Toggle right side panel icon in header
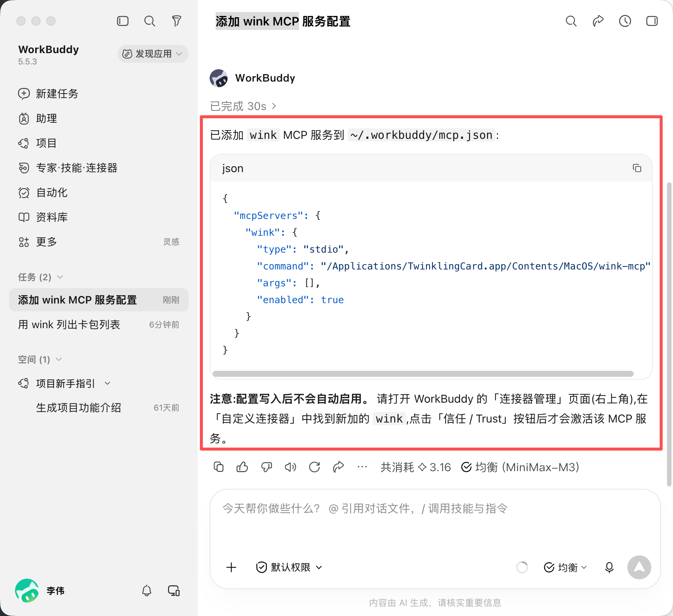673x616 pixels. coord(652,21)
